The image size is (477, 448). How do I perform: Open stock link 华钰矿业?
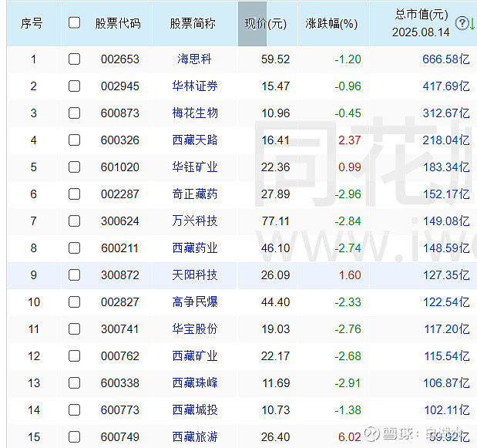click(x=195, y=167)
